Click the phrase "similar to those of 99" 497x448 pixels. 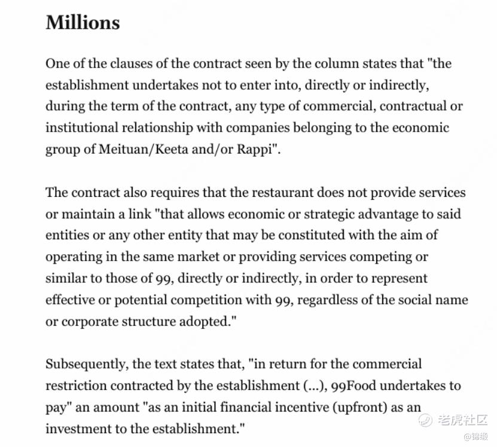[x=109, y=278]
